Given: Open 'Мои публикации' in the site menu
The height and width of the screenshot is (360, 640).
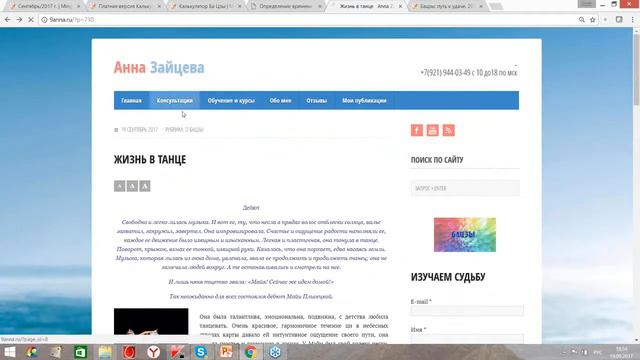Looking at the screenshot, I should tap(364, 100).
